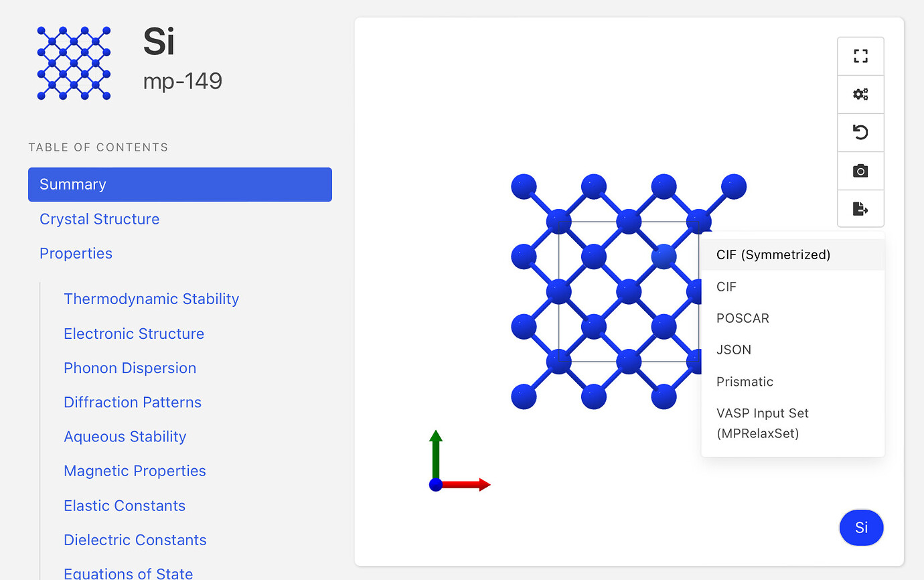Open Crystal Structure section link
The image size is (924, 580).
pyautogui.click(x=99, y=219)
